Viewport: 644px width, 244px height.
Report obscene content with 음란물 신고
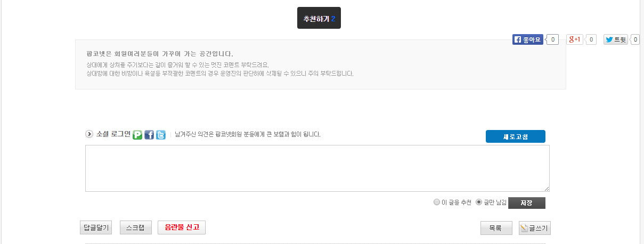point(182,227)
